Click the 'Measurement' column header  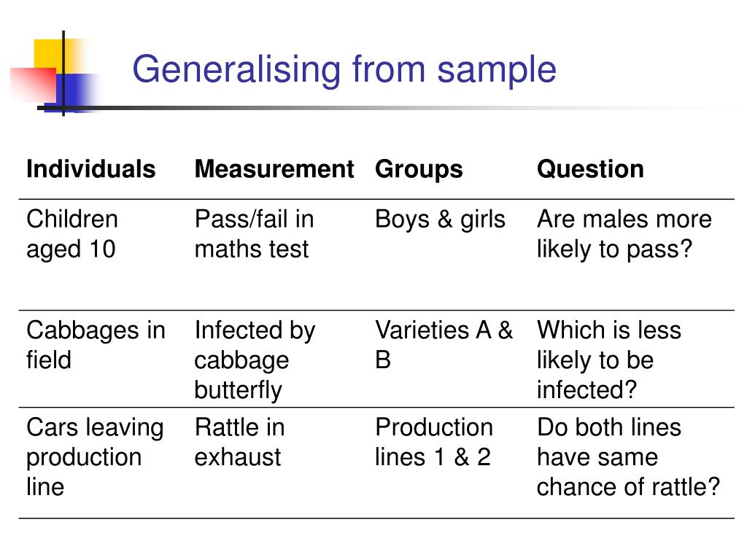274,169
